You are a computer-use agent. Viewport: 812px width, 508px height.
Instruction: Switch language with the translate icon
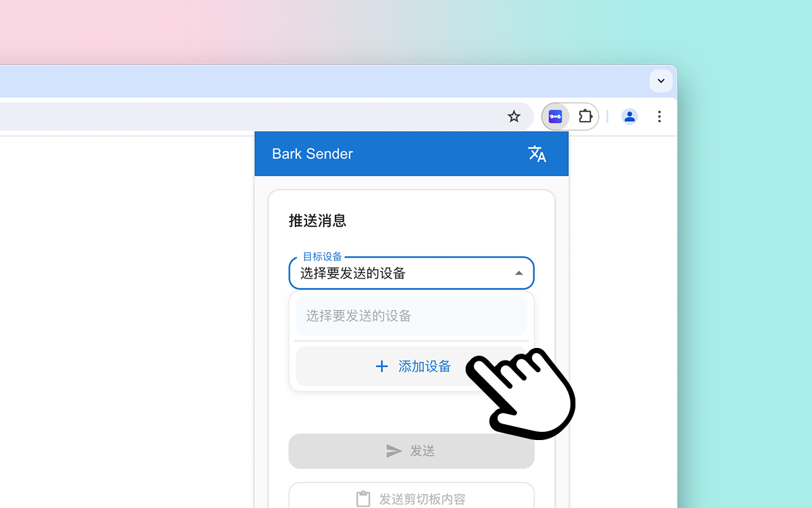tap(537, 154)
